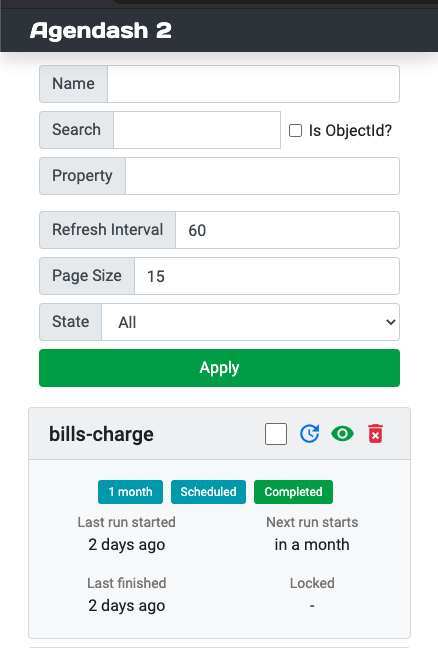Enable the Is ObjectId? checkbox
This screenshot has width=438, height=648.
click(x=295, y=131)
